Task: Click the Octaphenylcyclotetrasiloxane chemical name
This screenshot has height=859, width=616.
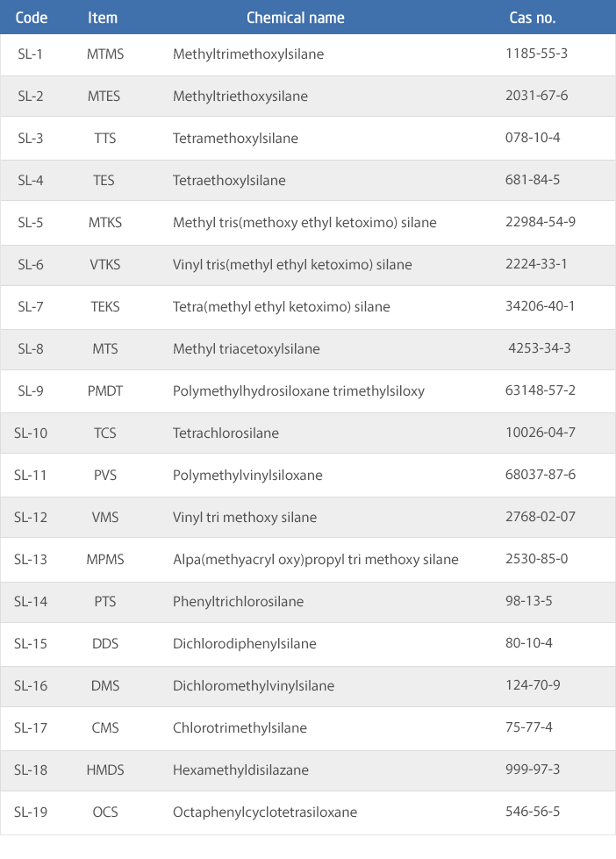Action: coord(265,812)
